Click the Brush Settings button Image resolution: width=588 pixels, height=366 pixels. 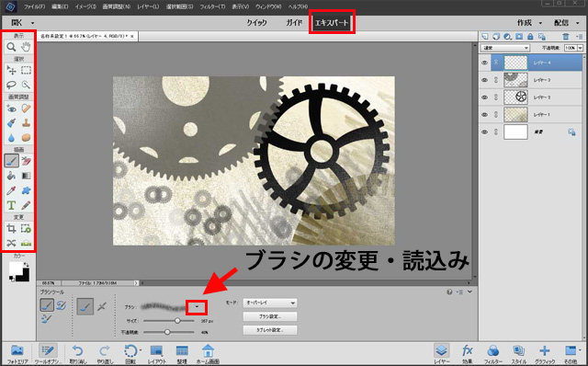[x=269, y=316]
